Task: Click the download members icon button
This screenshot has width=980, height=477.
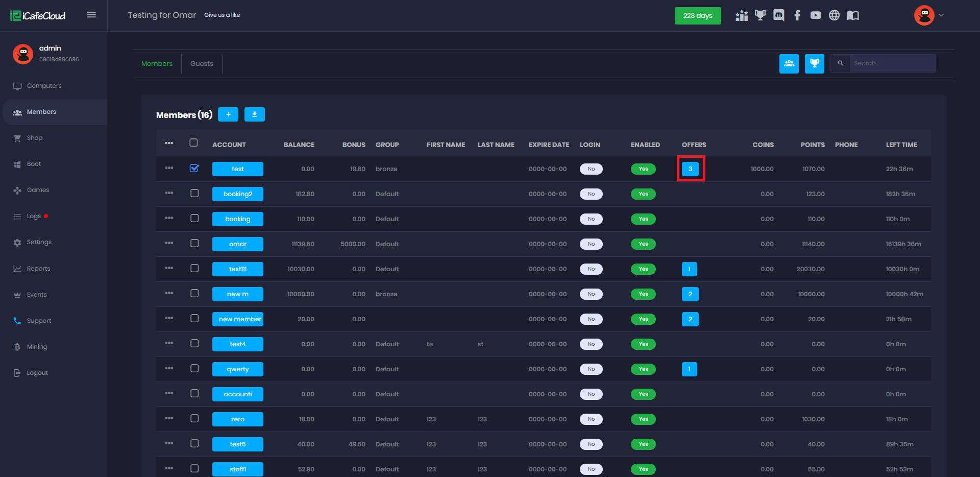Action: [x=254, y=114]
